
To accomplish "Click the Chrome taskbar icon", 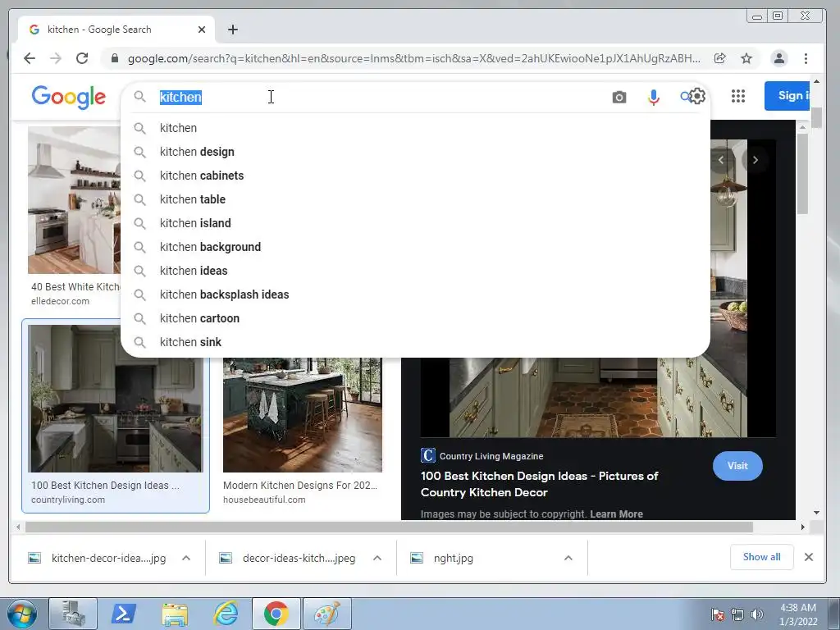I will 276,614.
